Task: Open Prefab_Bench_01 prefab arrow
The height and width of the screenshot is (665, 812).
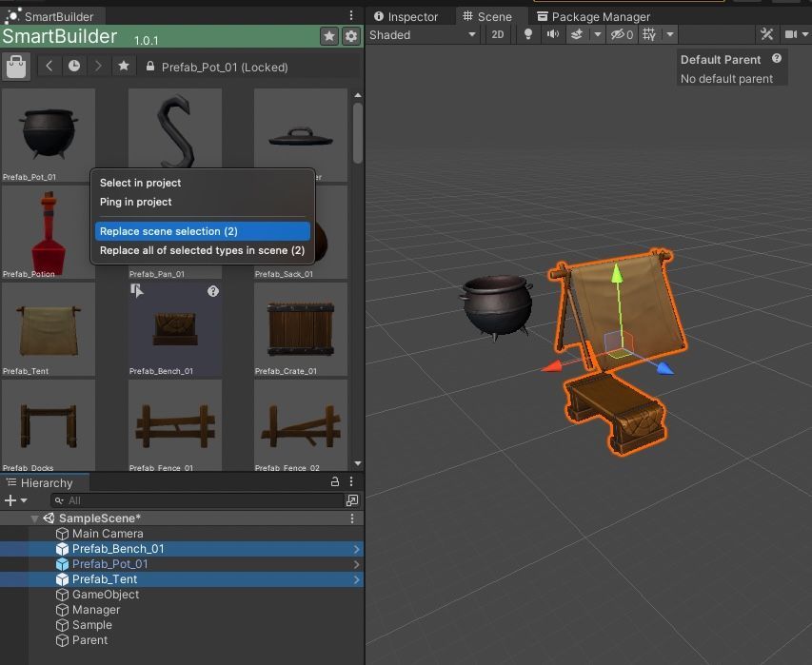Action: [x=356, y=549]
